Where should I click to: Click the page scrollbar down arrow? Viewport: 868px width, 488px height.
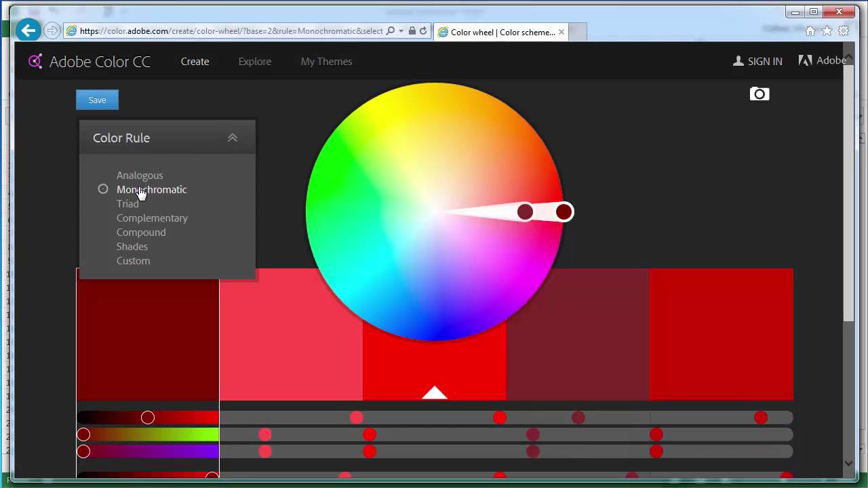click(x=848, y=464)
